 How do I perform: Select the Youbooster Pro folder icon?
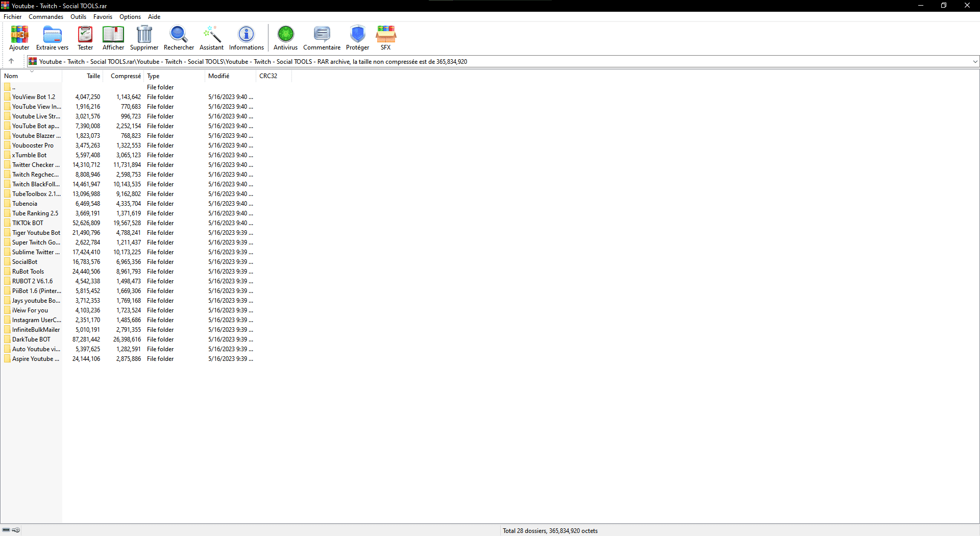7,145
